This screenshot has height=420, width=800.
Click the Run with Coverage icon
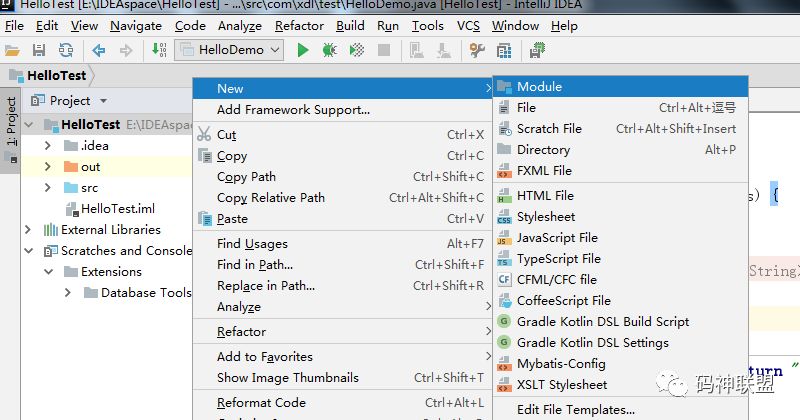click(354, 50)
